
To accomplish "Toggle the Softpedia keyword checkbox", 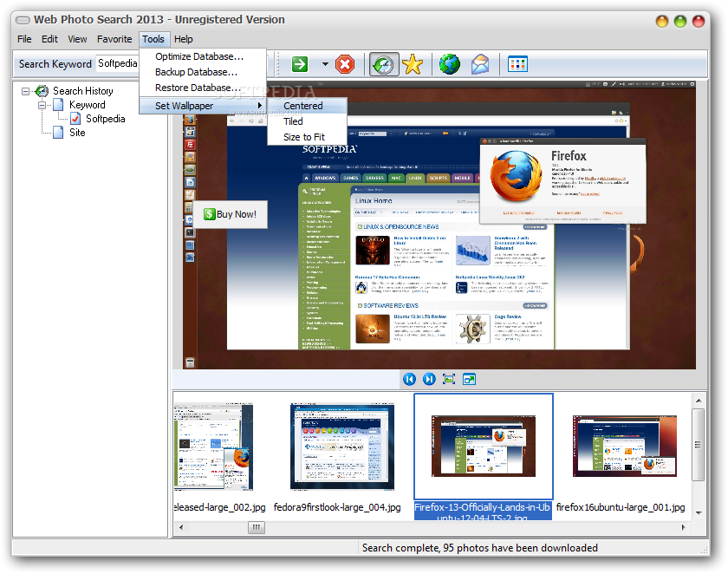I will 75,119.
